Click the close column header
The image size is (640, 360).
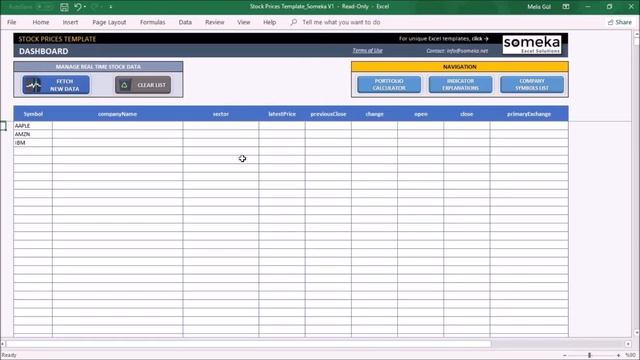pos(467,114)
